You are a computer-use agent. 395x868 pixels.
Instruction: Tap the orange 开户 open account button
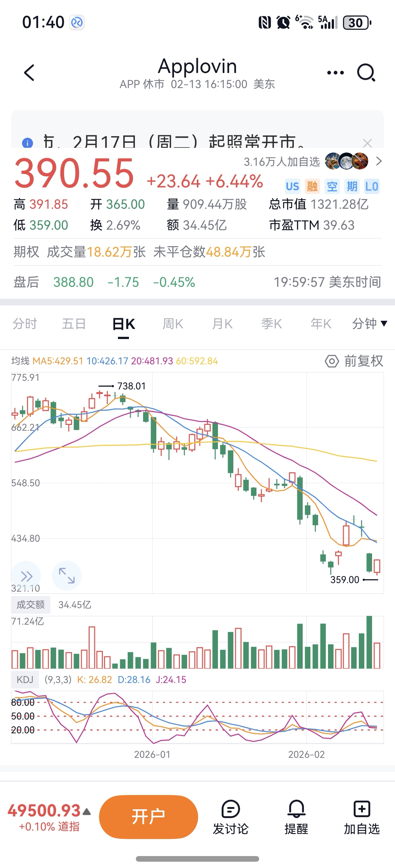(148, 817)
